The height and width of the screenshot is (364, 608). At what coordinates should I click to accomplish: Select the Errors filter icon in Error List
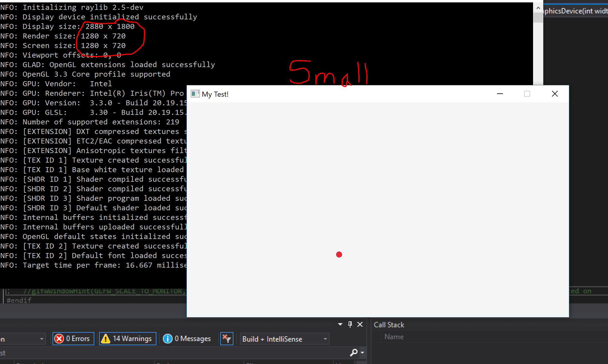click(x=60, y=339)
